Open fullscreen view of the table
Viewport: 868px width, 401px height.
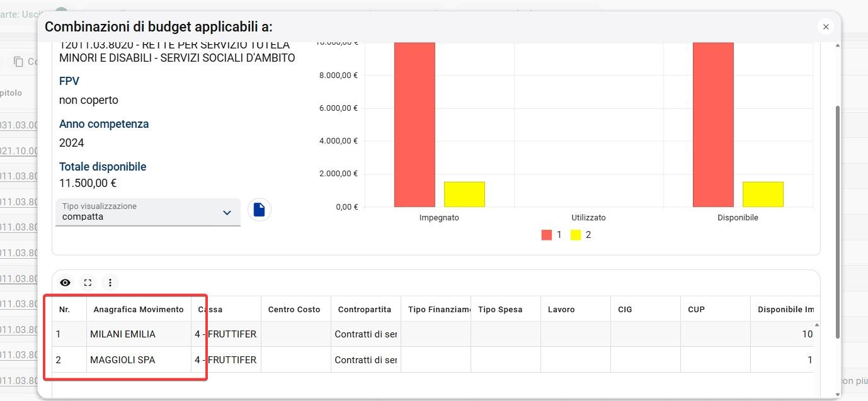pos(88,283)
